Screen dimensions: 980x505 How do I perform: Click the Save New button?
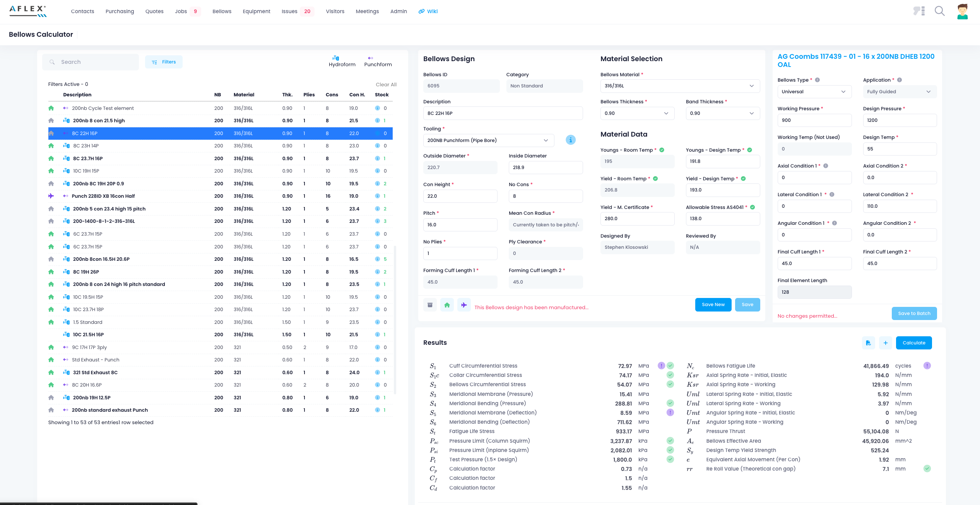[x=713, y=305]
